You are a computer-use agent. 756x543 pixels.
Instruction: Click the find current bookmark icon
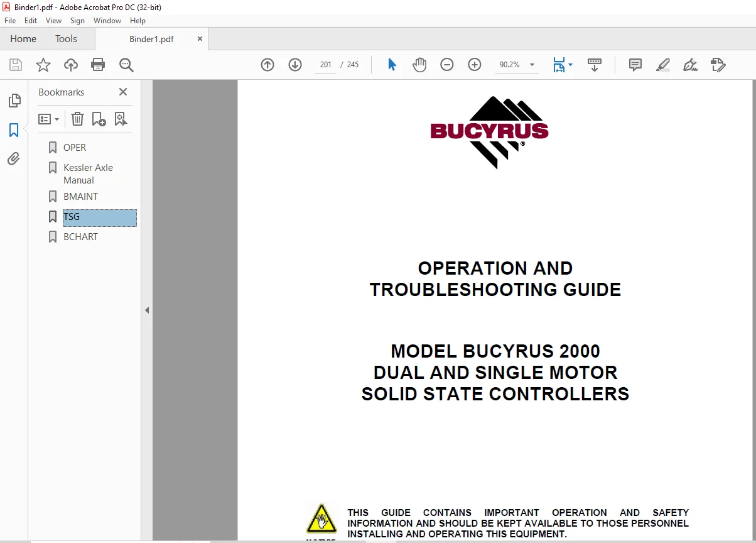click(121, 119)
